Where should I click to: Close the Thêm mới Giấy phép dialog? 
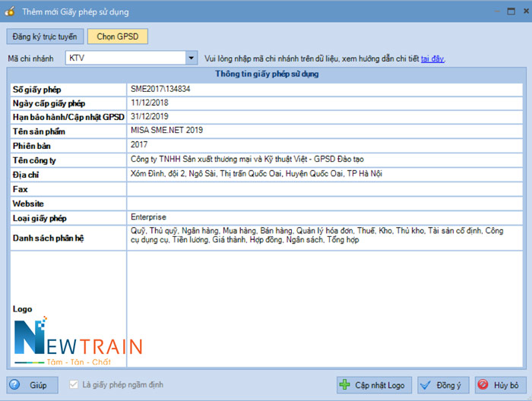526,11
